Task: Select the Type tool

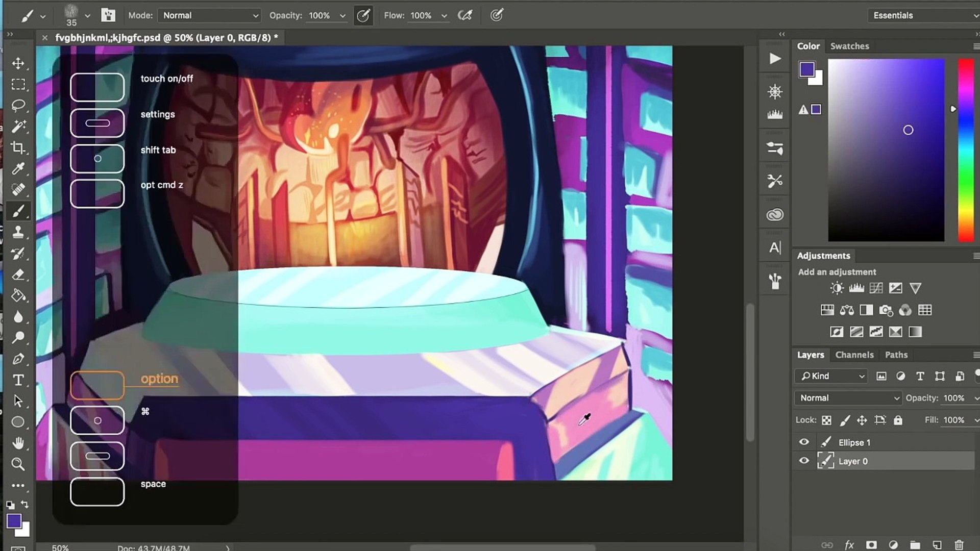Action: (x=18, y=380)
